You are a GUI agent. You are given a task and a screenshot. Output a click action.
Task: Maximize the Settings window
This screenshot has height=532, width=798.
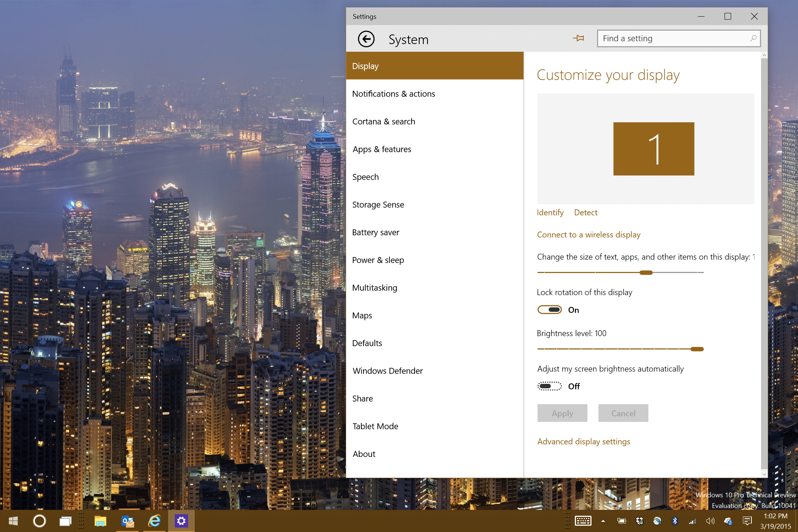[x=728, y=17]
